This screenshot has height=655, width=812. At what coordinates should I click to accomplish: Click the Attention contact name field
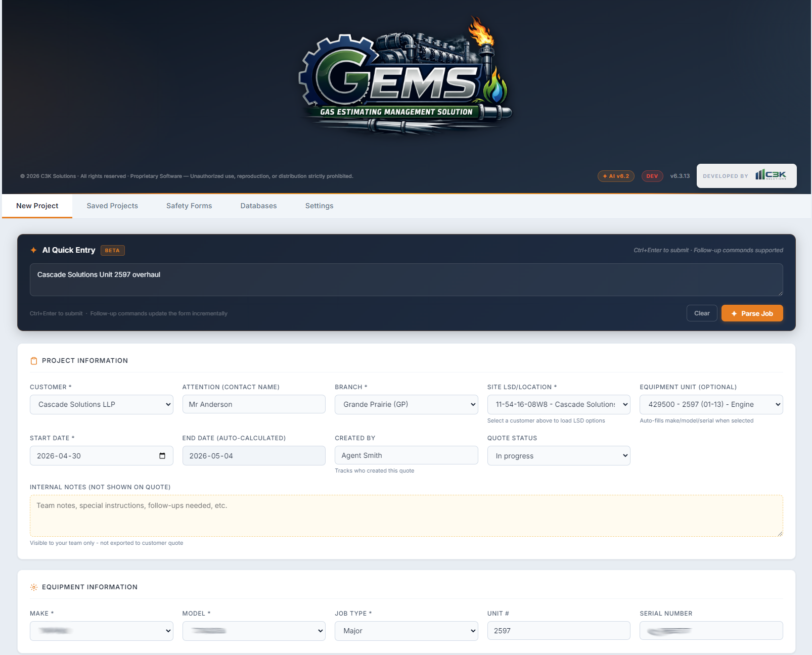pyautogui.click(x=254, y=404)
